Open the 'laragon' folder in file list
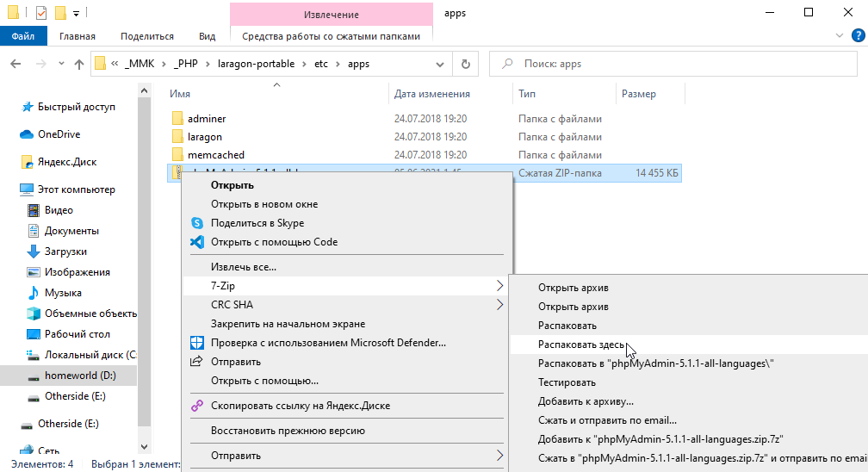868x472 pixels. tap(204, 137)
